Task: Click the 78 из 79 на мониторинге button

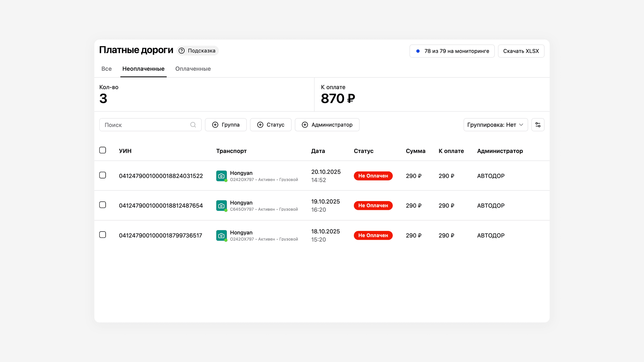Action: [456, 51]
